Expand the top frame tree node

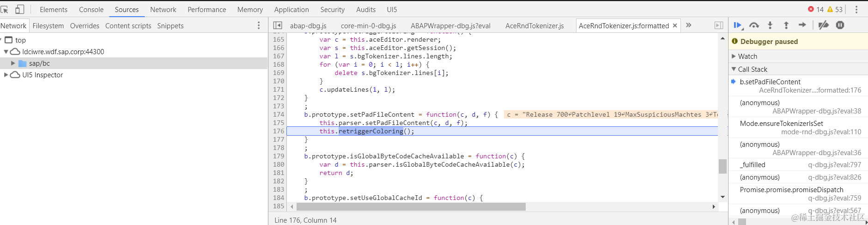pyautogui.click(x=2, y=40)
